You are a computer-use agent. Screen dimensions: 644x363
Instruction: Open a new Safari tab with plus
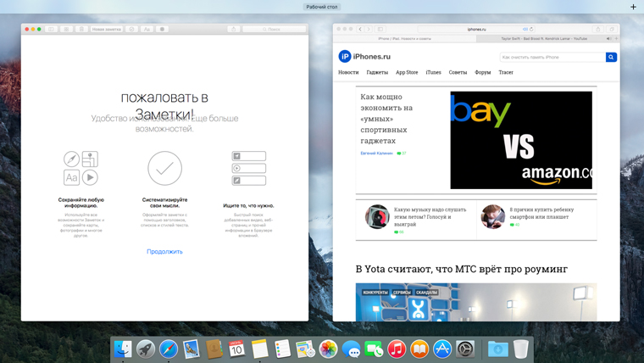617,39
